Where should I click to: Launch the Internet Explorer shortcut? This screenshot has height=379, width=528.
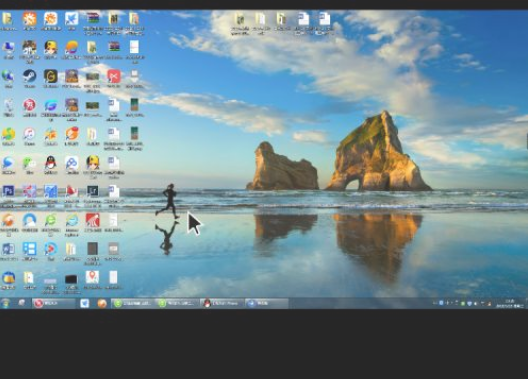[x=71, y=220]
